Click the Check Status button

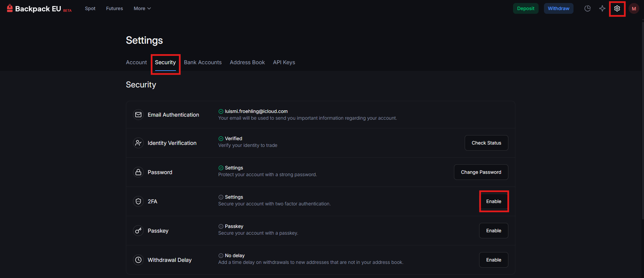(x=486, y=143)
